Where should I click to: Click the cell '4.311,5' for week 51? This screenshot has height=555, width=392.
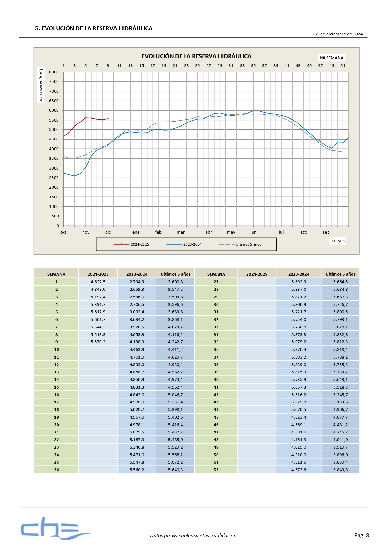(299, 462)
